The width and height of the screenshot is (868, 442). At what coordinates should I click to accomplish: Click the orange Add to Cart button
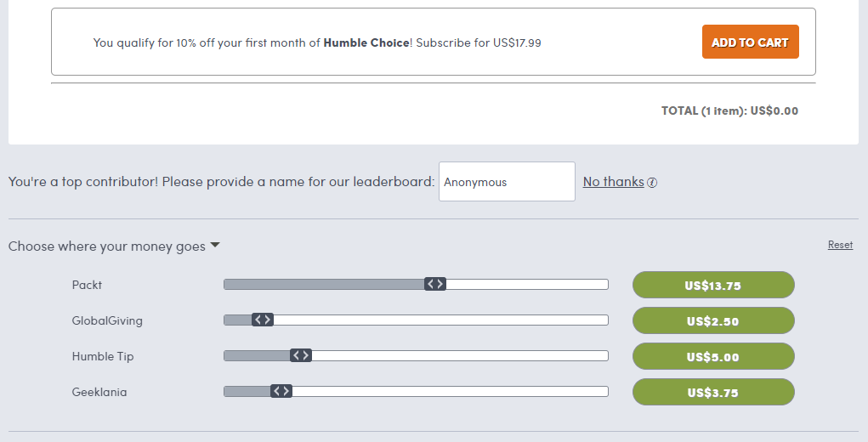click(750, 42)
